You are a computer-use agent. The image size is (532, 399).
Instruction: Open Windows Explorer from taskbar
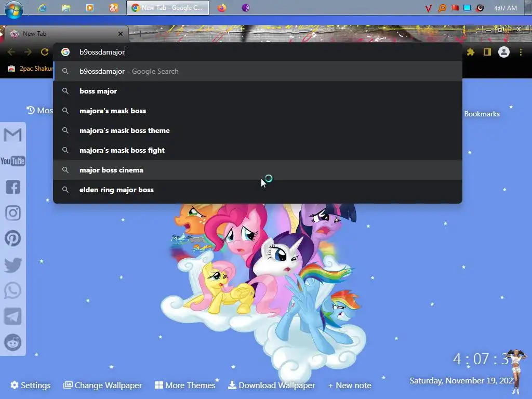coord(66,8)
